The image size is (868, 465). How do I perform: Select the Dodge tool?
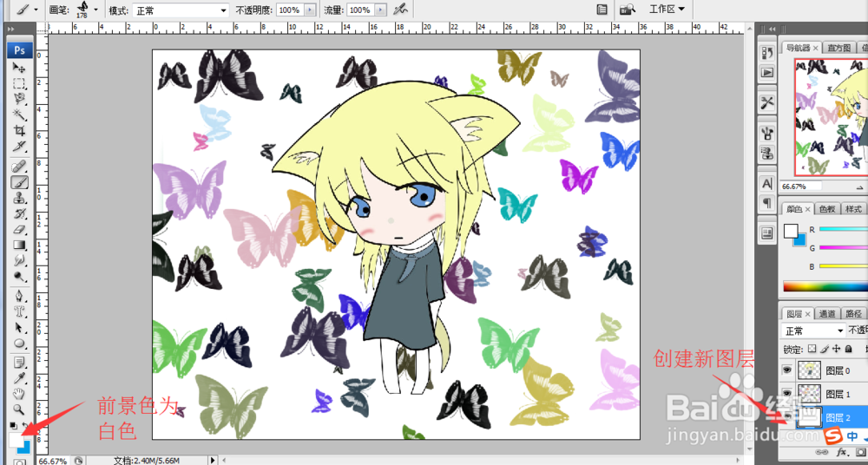[x=20, y=276]
